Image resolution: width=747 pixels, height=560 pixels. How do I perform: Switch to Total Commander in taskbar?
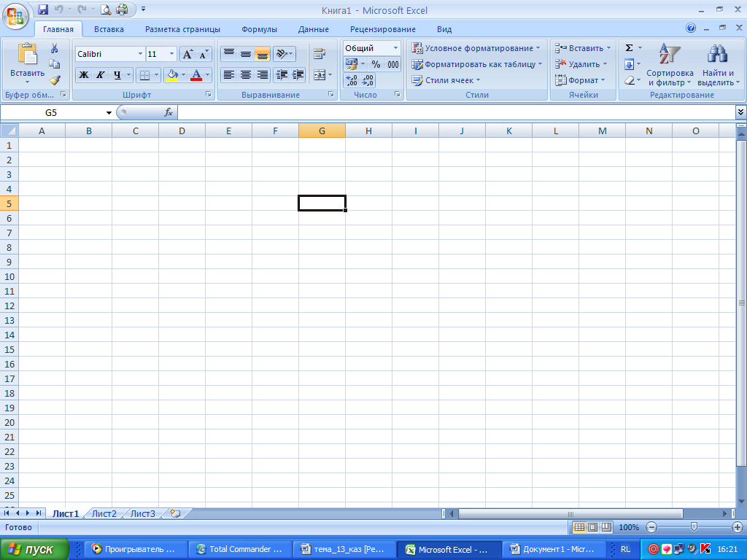pyautogui.click(x=240, y=549)
